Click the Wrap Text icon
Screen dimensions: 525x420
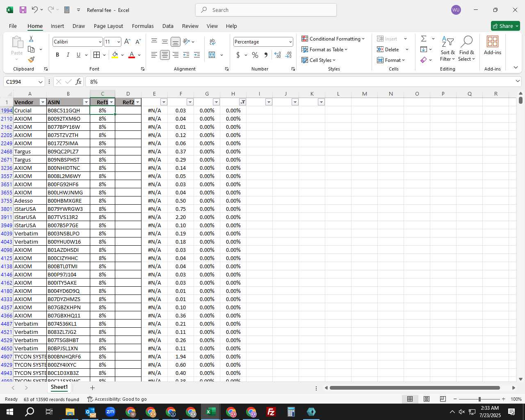(x=212, y=41)
